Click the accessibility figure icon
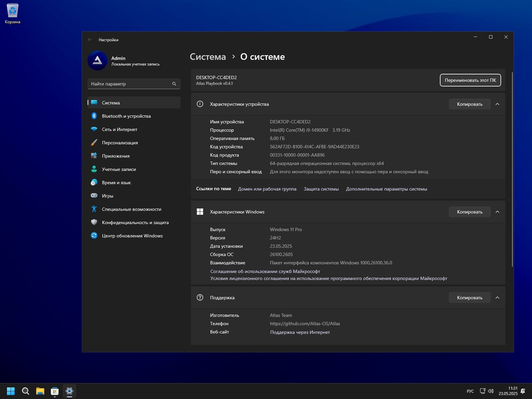This screenshot has width=532, height=399. click(x=94, y=209)
